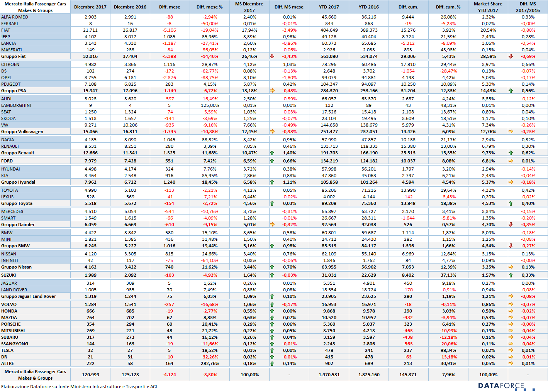This screenshot has height=392, width=548.
Task: Click the orange arrow beside Gruppo Volkswagen -0,23%
Action: coord(511,132)
